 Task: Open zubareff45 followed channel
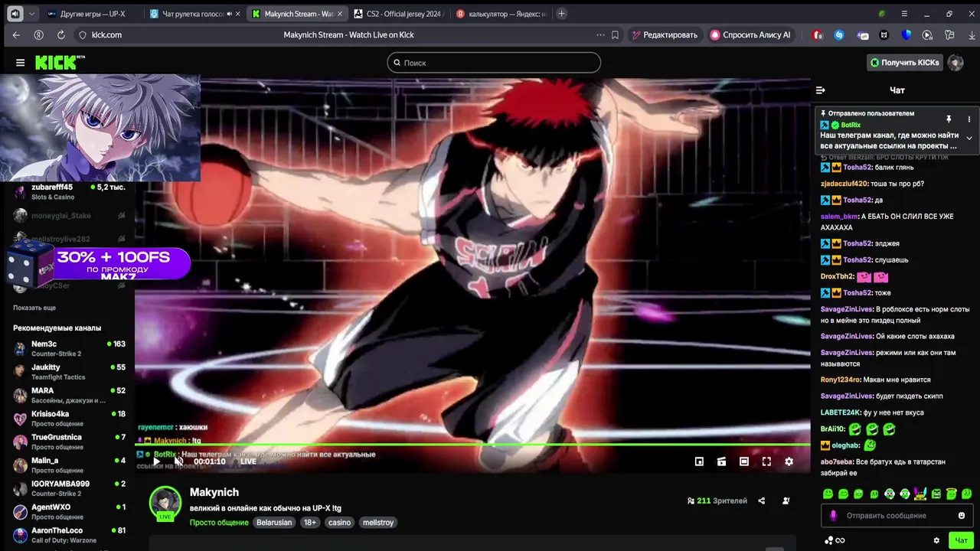coord(69,192)
